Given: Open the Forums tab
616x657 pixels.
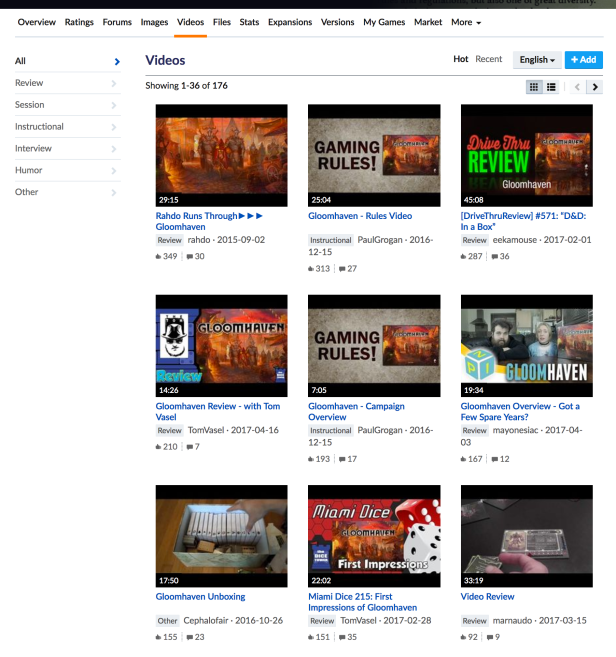Looking at the screenshot, I should [117, 22].
